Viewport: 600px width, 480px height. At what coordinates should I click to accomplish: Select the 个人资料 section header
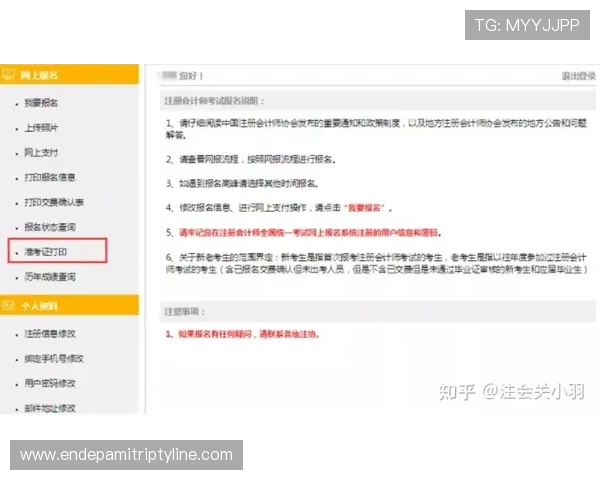(69, 305)
